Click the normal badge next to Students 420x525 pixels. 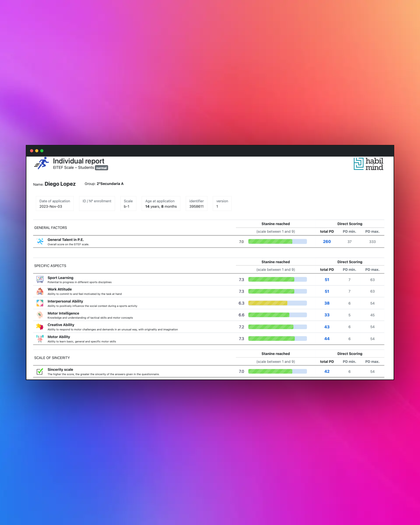point(101,168)
